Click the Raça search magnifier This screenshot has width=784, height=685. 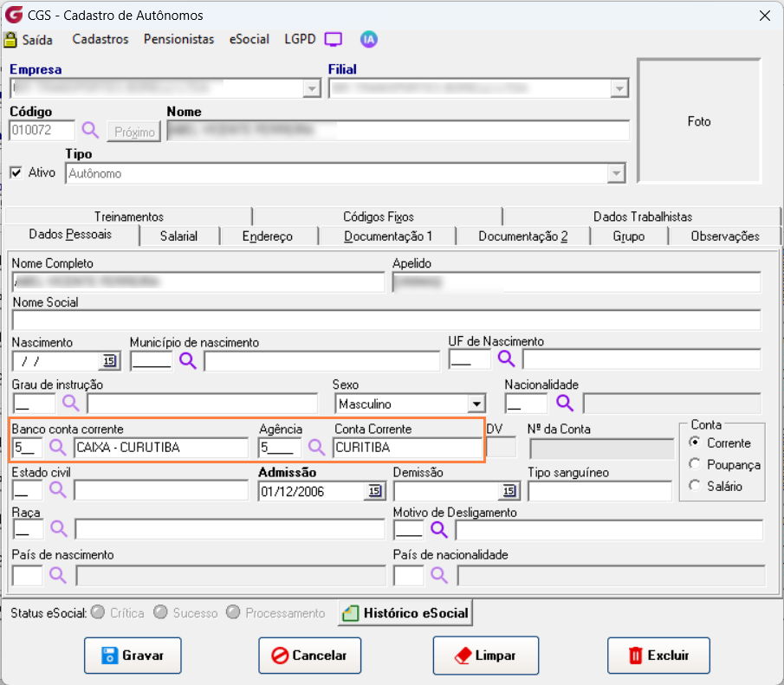tap(59, 528)
